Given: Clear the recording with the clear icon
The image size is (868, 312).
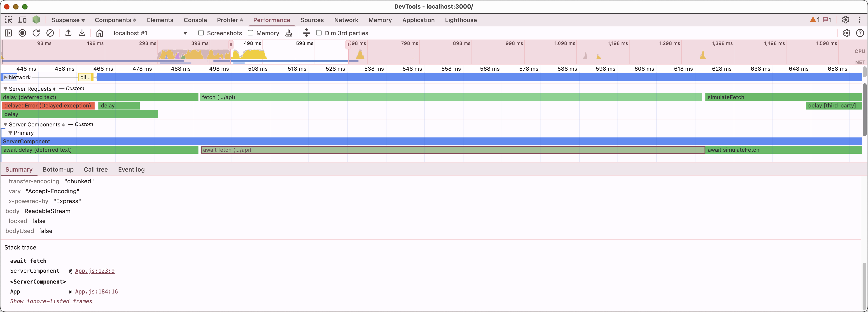Looking at the screenshot, I should 50,33.
